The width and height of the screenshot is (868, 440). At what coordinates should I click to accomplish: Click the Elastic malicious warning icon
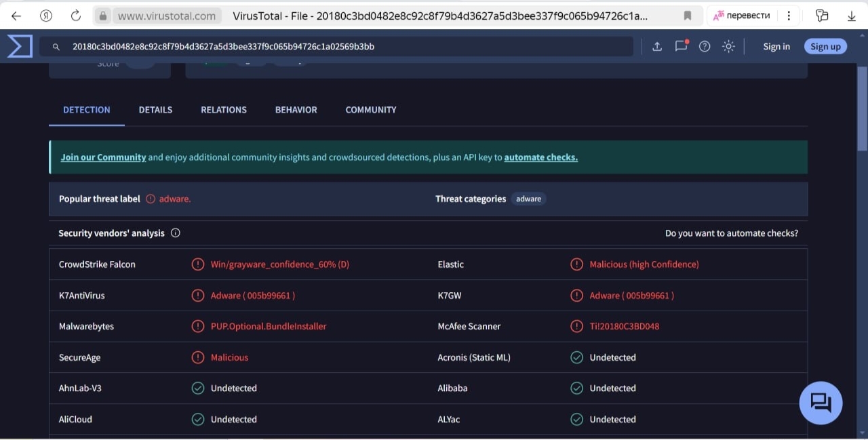tap(576, 264)
